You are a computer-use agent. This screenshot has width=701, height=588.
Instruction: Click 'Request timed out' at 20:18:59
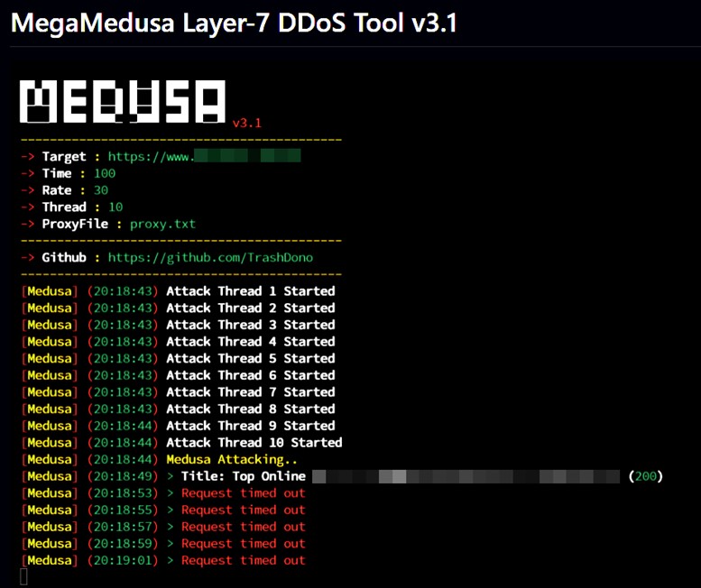(x=244, y=544)
